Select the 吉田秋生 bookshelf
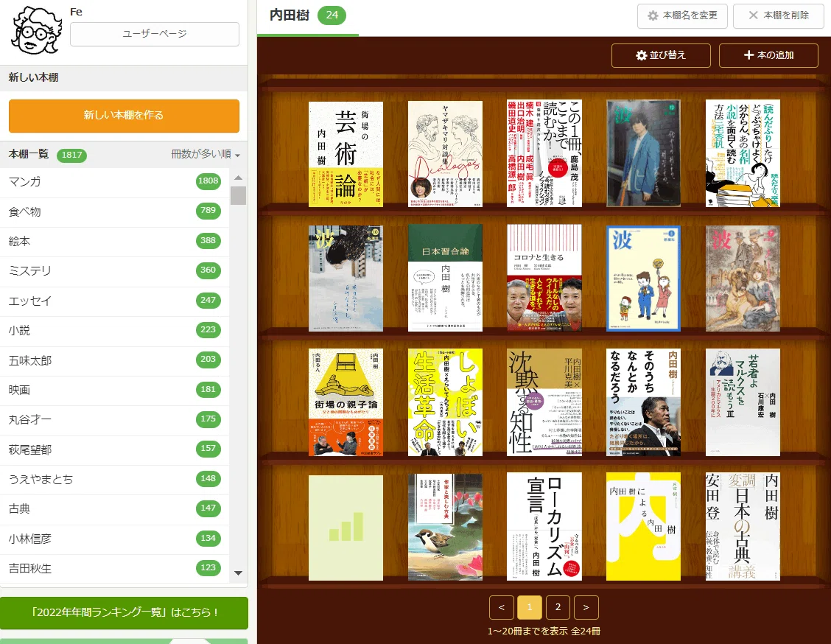831x644 pixels. pos(114,569)
